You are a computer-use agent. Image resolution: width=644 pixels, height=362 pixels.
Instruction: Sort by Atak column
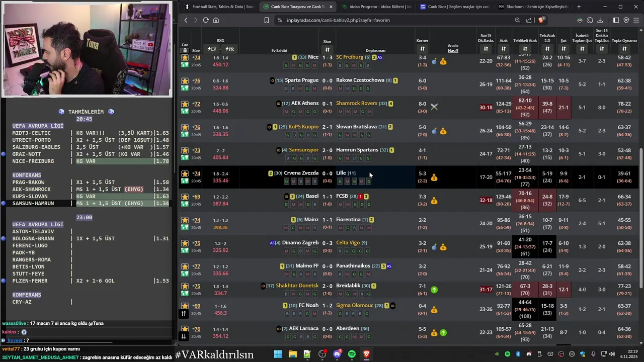click(504, 49)
